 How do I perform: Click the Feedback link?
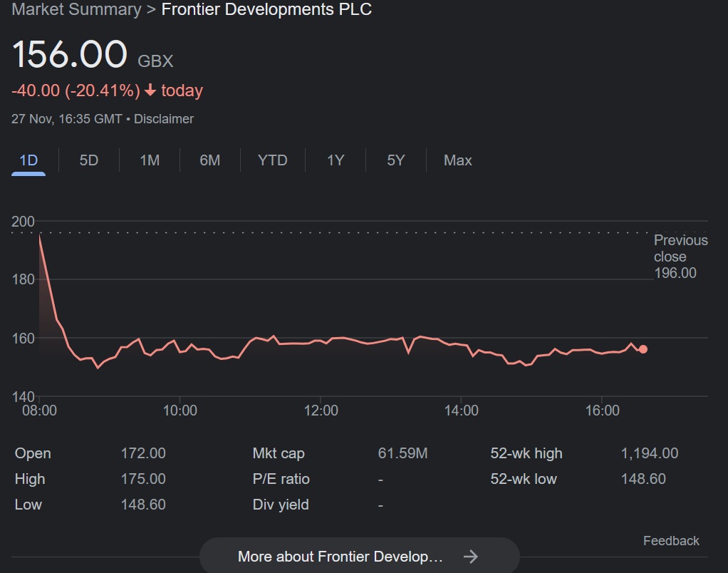tap(671, 540)
